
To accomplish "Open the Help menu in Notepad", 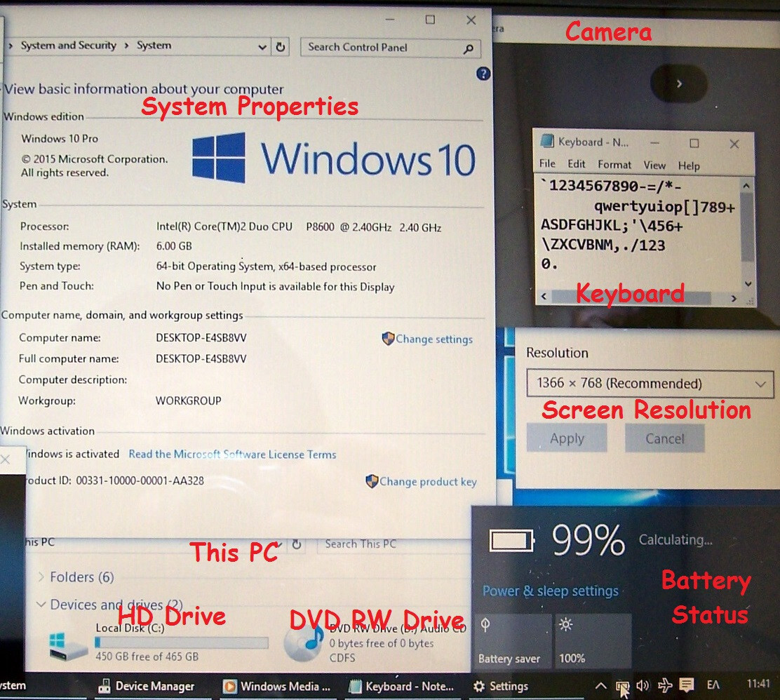I will click(x=689, y=166).
